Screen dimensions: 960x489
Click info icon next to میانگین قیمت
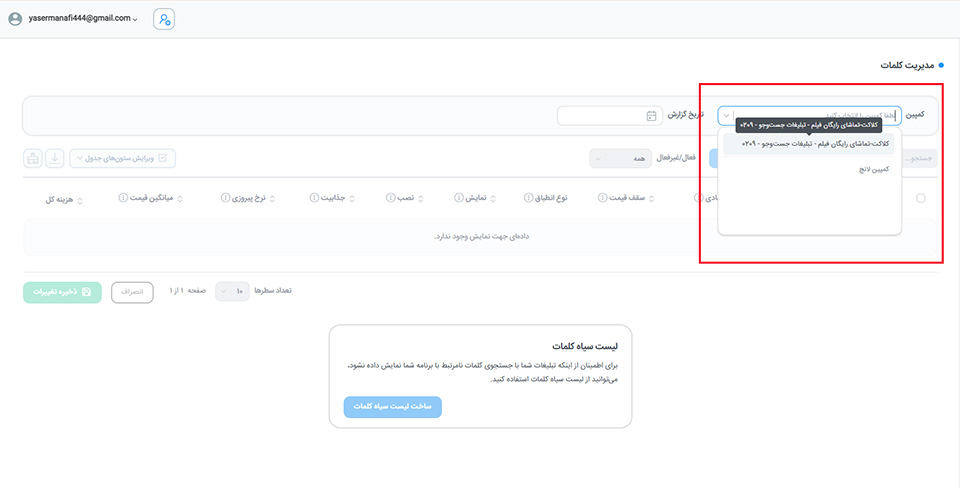[122, 198]
